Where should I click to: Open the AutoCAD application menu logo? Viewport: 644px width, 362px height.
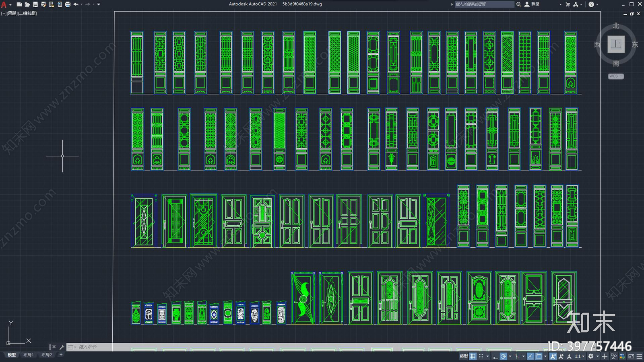click(4, 4)
